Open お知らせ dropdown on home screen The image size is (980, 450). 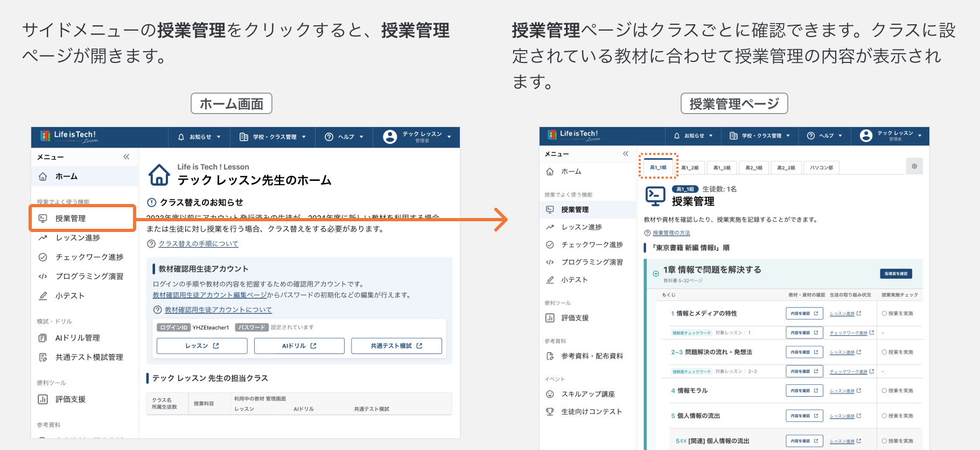pos(199,137)
